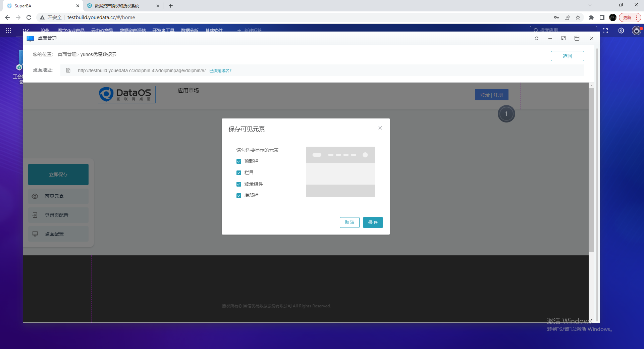Viewport: 644px width, 349px height.
Task: Click the layout preview thumbnail in dialog
Action: (340, 172)
